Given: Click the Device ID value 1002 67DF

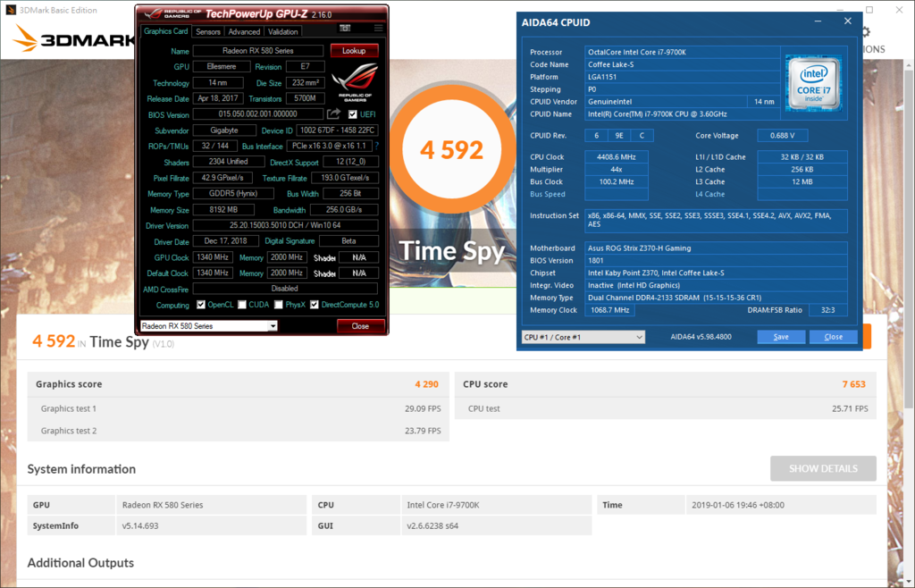Looking at the screenshot, I should [337, 130].
